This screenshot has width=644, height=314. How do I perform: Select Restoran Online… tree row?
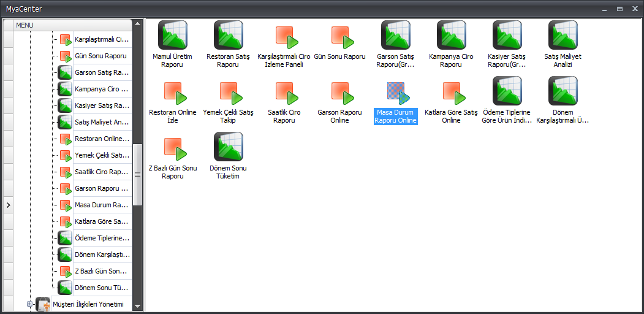click(102, 139)
